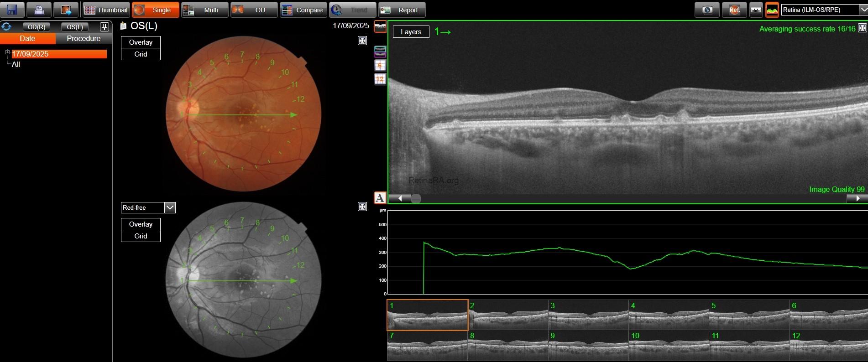Click the Ref. reference button icon

[734, 10]
